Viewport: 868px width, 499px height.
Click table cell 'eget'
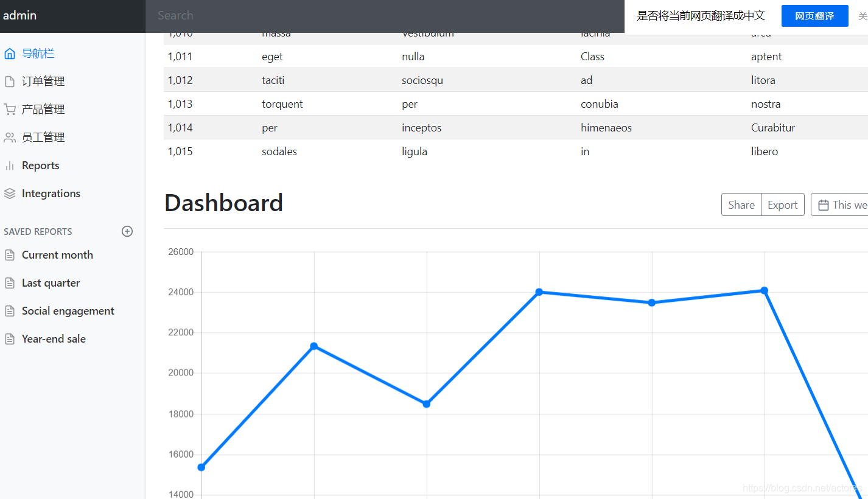click(272, 57)
